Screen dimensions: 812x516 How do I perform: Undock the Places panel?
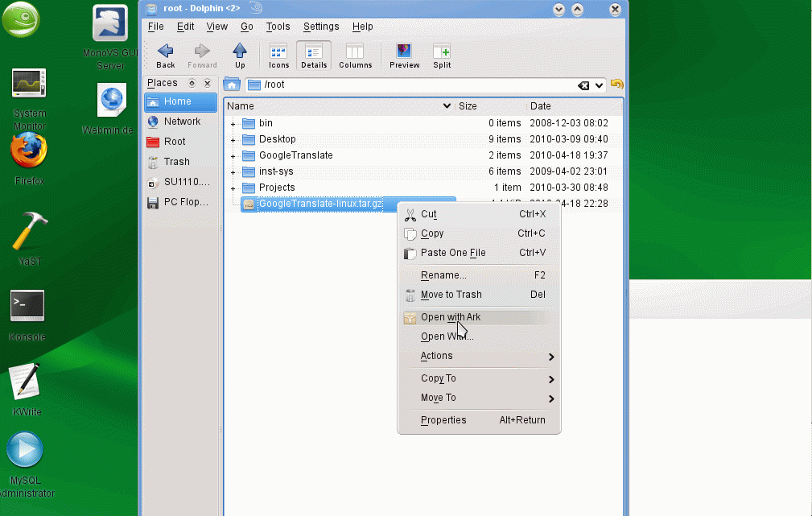click(x=192, y=83)
